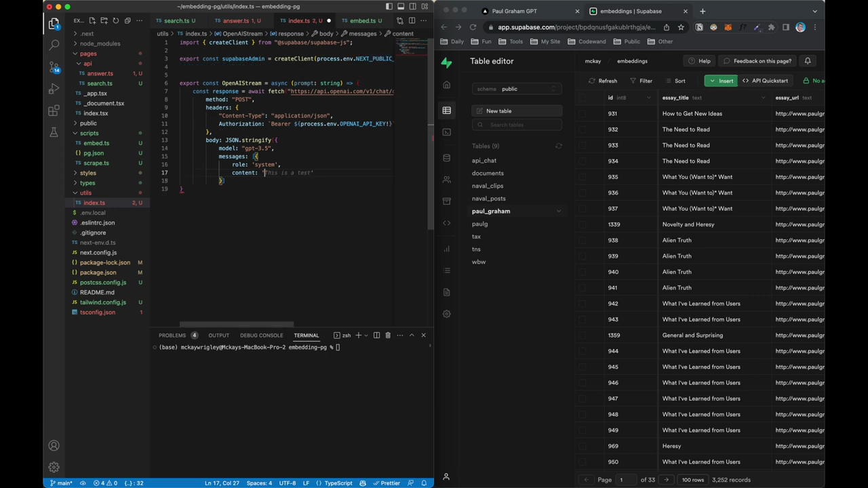The height and width of the screenshot is (488, 868).
Task: Tick the checkbox for row id 935
Action: (583, 177)
